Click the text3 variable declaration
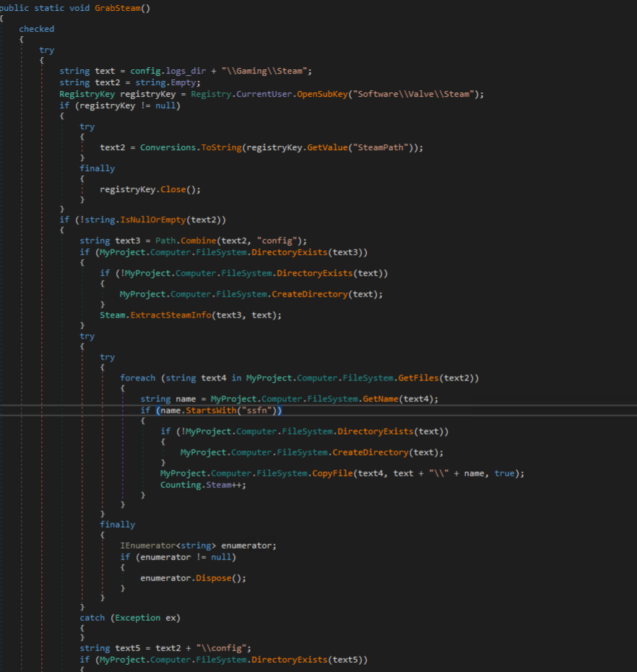637x672 pixels. [x=127, y=240]
